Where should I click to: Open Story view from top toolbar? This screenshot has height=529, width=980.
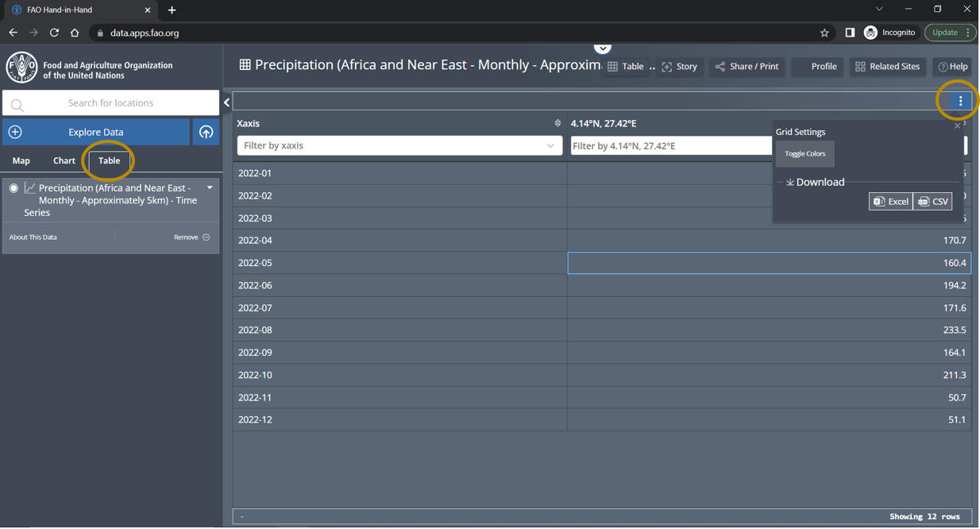(680, 67)
